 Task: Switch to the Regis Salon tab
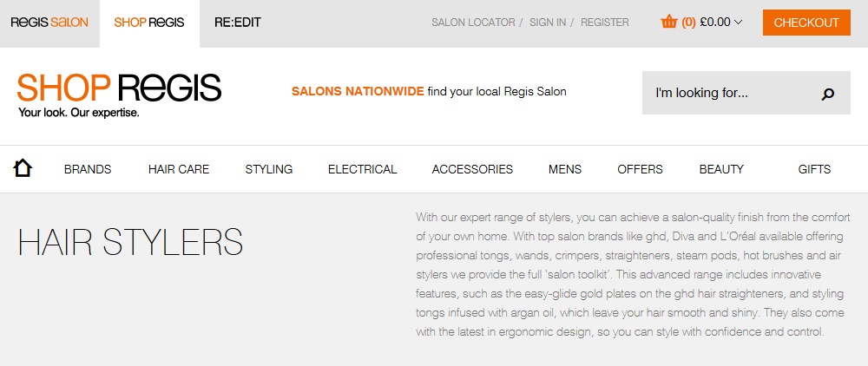pos(49,23)
